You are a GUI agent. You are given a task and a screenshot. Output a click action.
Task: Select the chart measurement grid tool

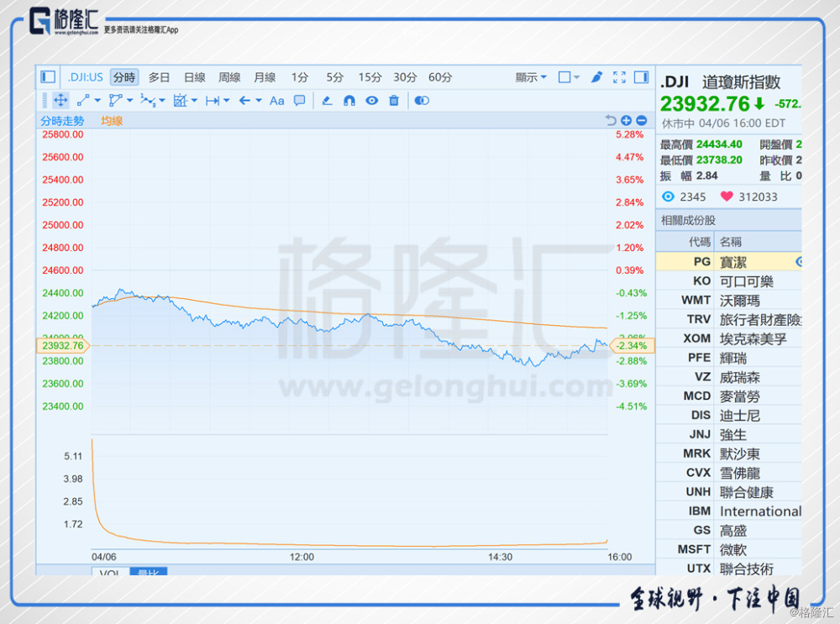pos(181,100)
